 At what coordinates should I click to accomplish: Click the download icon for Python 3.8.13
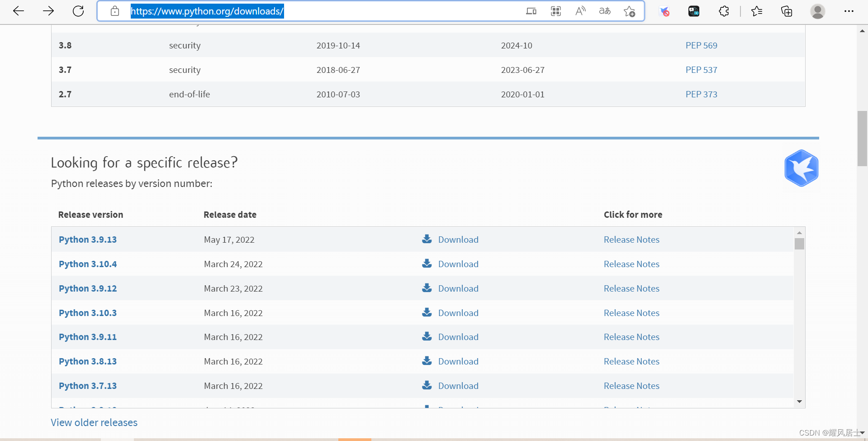tap(427, 360)
